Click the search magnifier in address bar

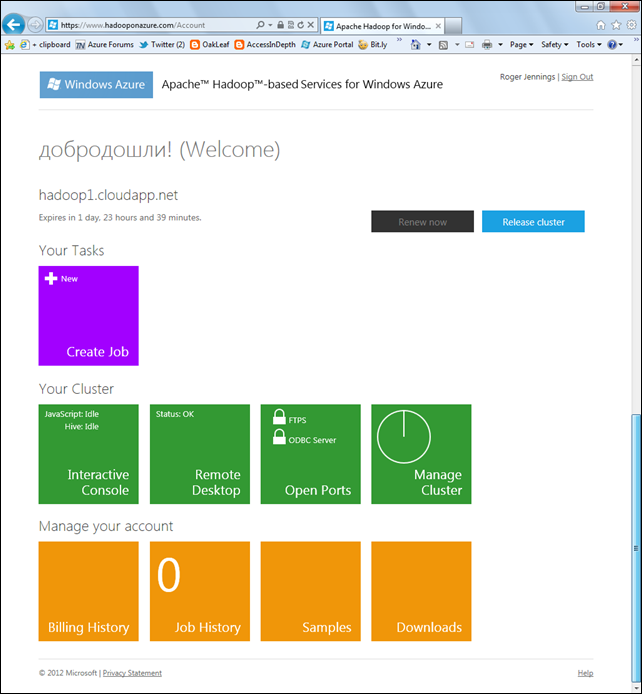pos(261,25)
